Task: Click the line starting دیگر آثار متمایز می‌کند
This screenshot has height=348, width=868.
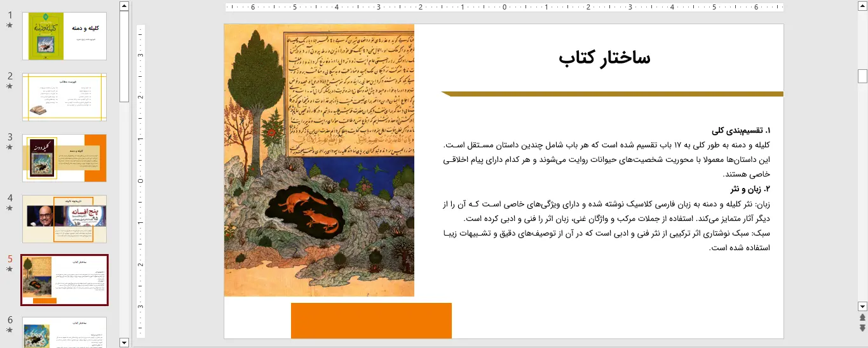Action: [x=617, y=218]
